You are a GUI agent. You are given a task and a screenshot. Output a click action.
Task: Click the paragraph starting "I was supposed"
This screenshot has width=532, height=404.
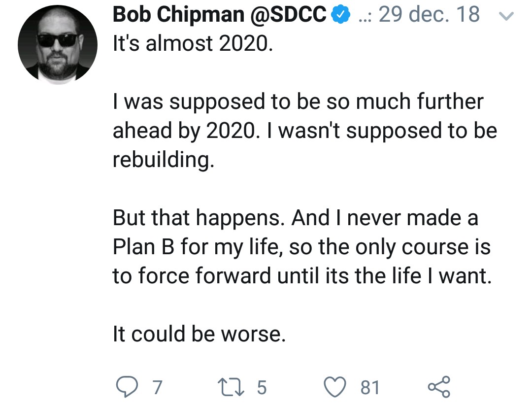(x=305, y=131)
